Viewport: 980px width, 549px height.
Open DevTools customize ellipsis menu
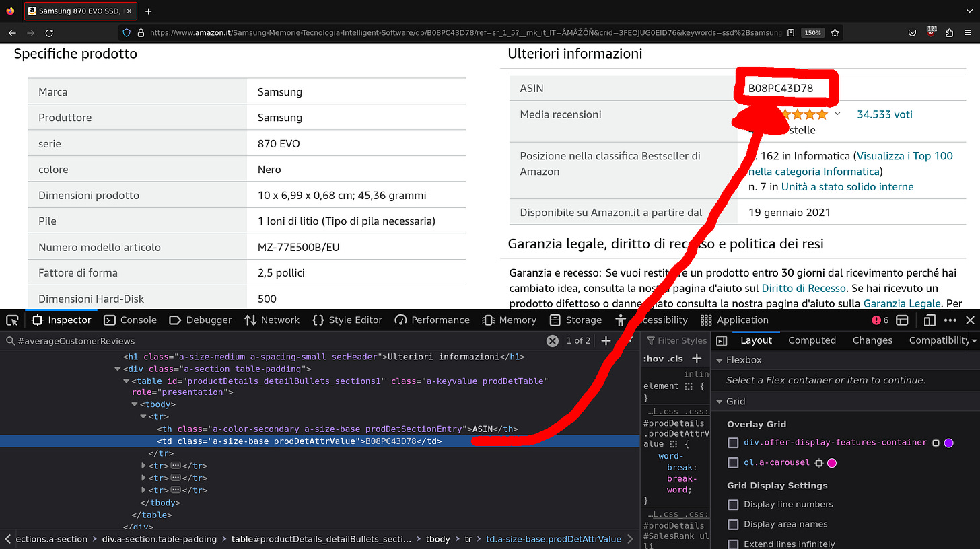(950, 320)
